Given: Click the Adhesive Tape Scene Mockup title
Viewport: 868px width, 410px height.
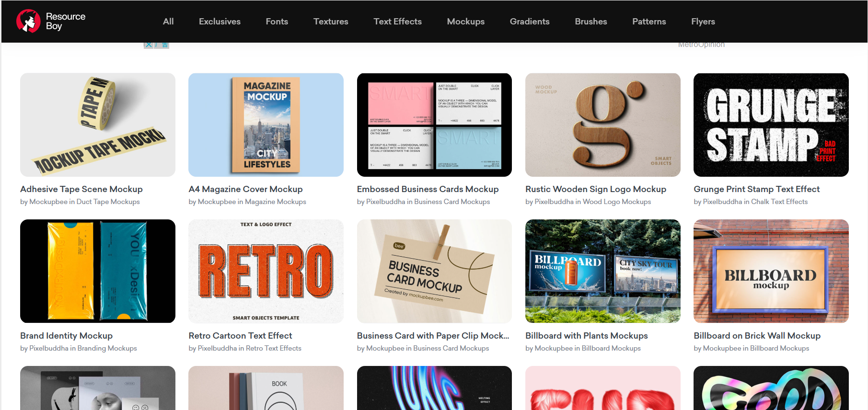Looking at the screenshot, I should (81, 189).
